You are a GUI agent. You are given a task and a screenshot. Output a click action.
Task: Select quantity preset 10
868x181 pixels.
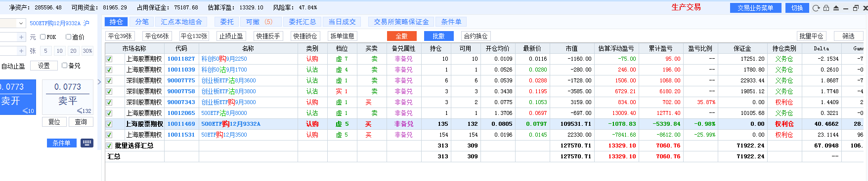click(59, 51)
